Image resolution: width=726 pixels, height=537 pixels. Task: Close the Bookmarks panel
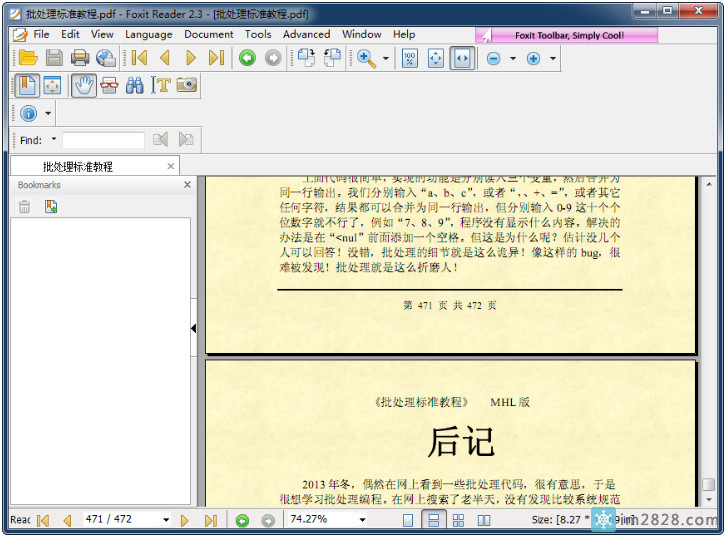187,185
